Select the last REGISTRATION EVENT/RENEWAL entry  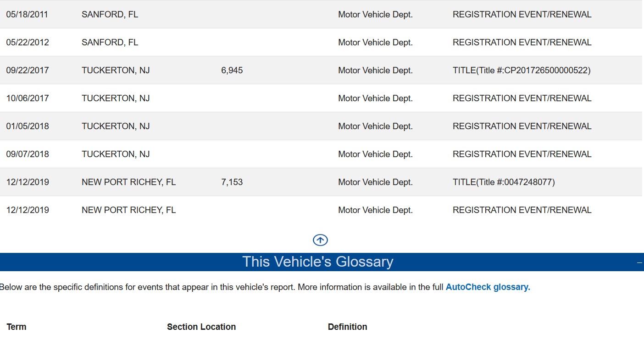(522, 210)
